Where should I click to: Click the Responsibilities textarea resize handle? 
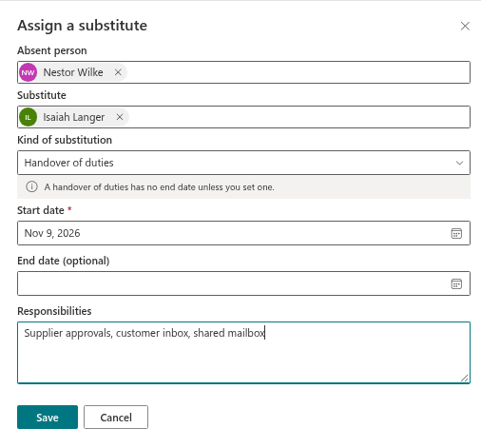pos(465,378)
